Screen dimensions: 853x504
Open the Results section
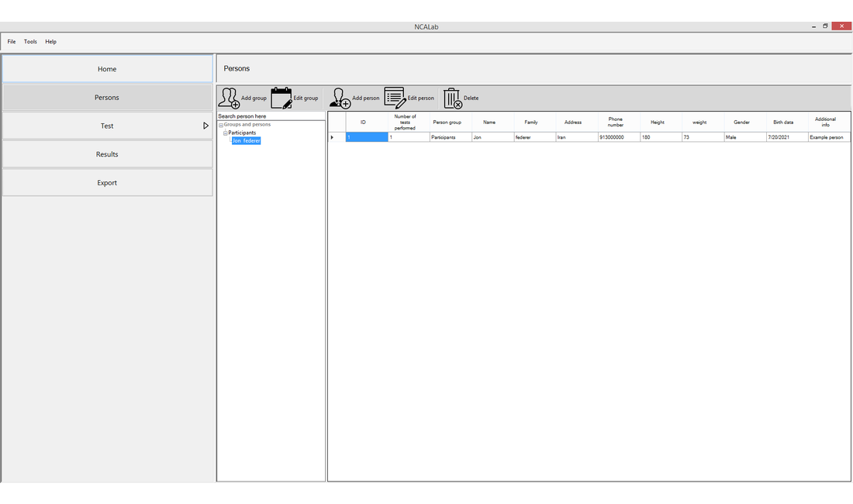pyautogui.click(x=107, y=154)
